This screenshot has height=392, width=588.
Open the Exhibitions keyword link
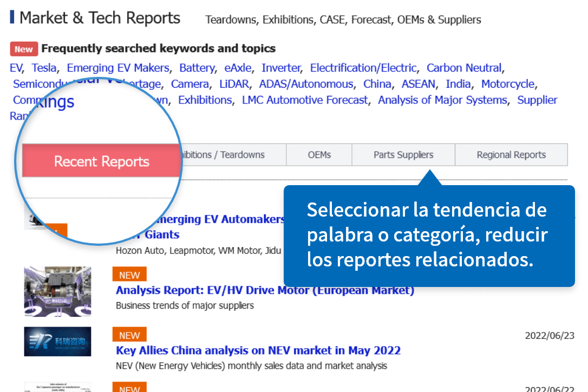[x=205, y=100]
